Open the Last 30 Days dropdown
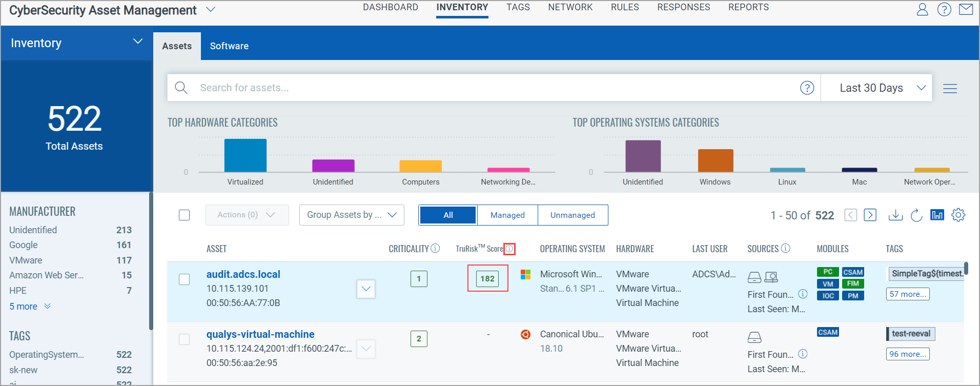The height and width of the screenshot is (386, 980). coord(876,88)
